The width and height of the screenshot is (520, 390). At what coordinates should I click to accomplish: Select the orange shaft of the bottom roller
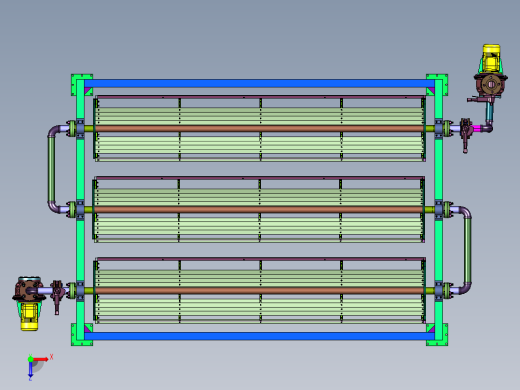tap(259, 291)
